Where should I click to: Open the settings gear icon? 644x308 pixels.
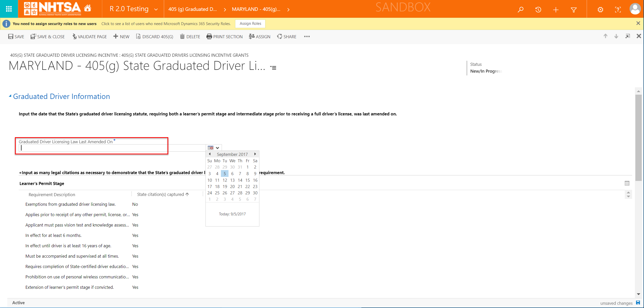(600, 10)
